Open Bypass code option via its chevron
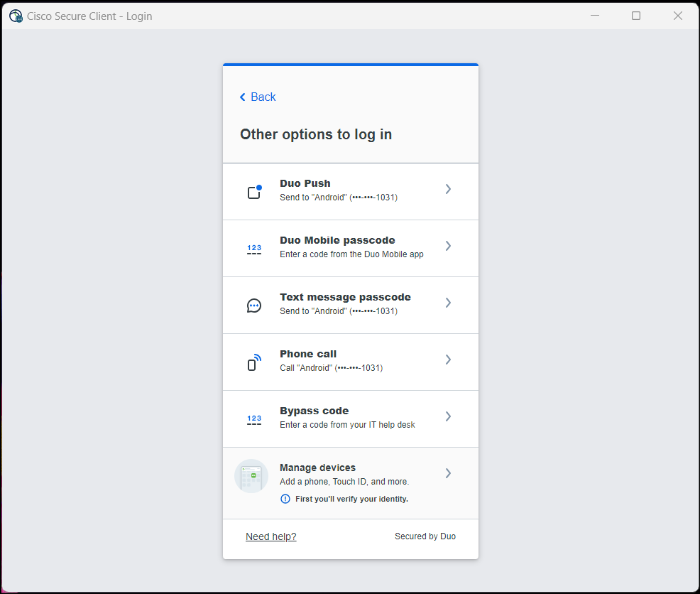The height and width of the screenshot is (594, 700). 448,416
